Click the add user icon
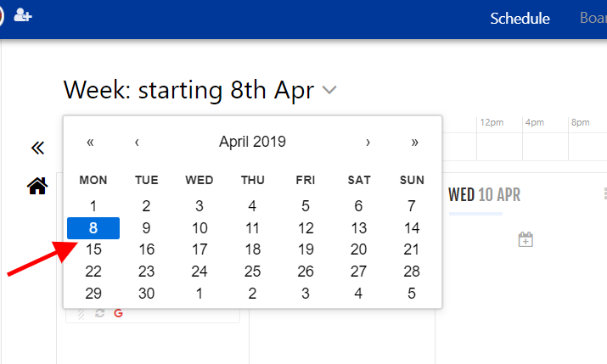The height and width of the screenshot is (364, 607). point(22,15)
